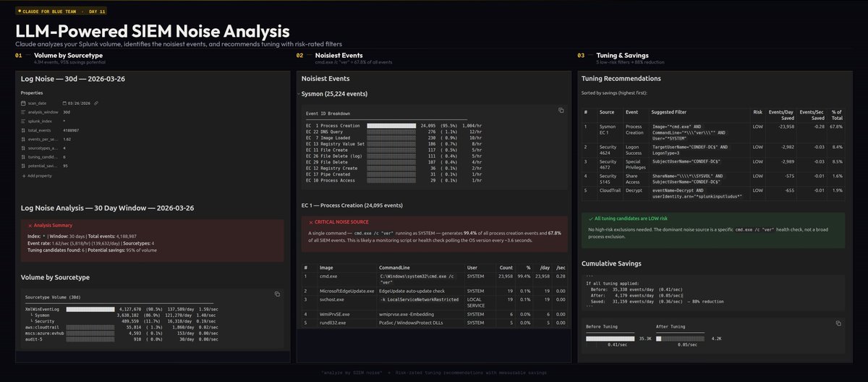Image resolution: width=868 pixels, height=382 pixels.
Task: Copy the Sourcetype Volume code block
Action: click(x=277, y=294)
